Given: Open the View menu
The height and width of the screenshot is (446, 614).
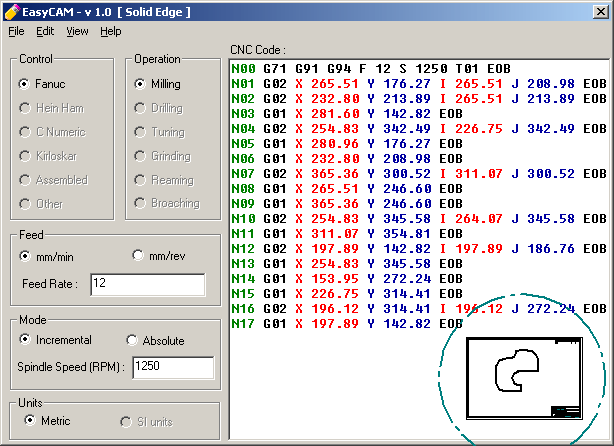Looking at the screenshot, I should click(x=77, y=31).
